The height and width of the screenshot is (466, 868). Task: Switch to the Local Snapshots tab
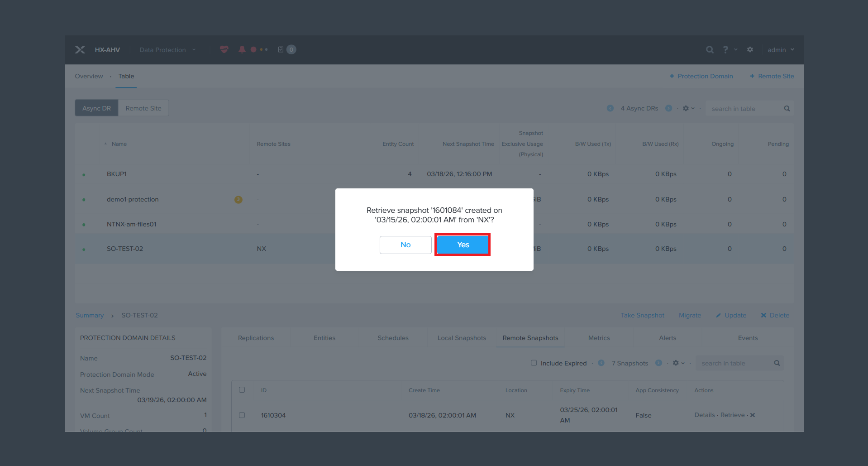[462, 338]
